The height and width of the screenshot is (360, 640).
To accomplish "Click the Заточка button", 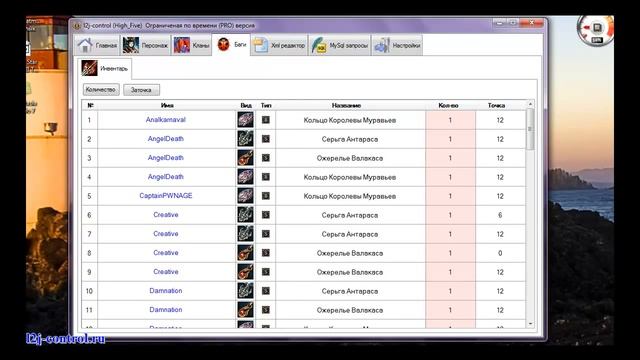I will point(141,90).
